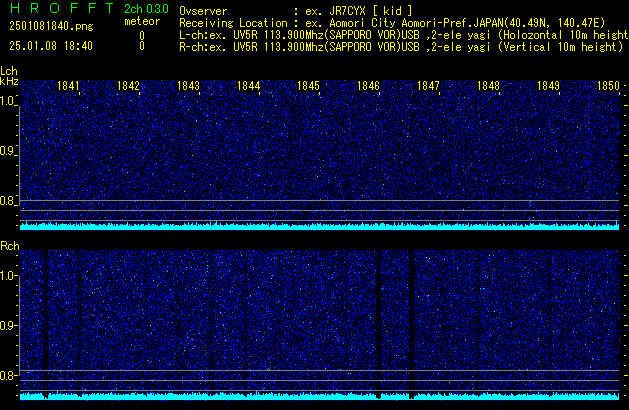Click the 2ch 0.3.0 version label
This screenshot has width=629, height=410.
146,9
